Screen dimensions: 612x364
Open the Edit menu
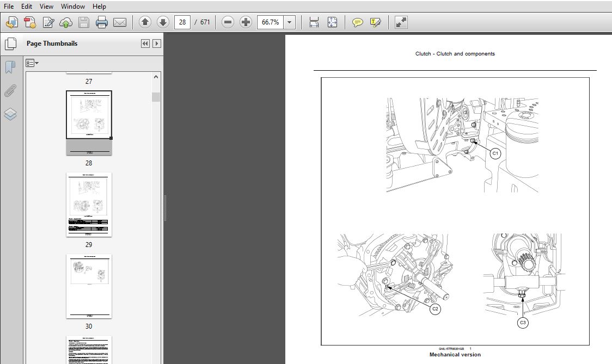tap(27, 6)
